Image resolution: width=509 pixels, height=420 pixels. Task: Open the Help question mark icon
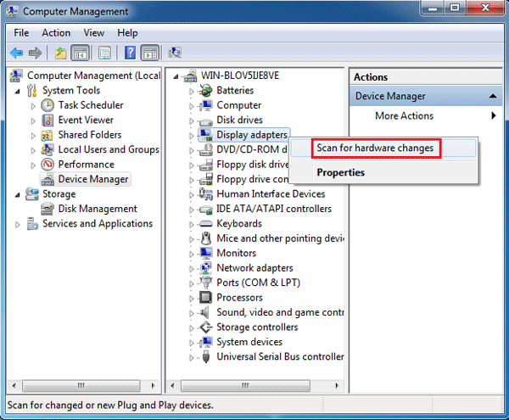[130, 53]
